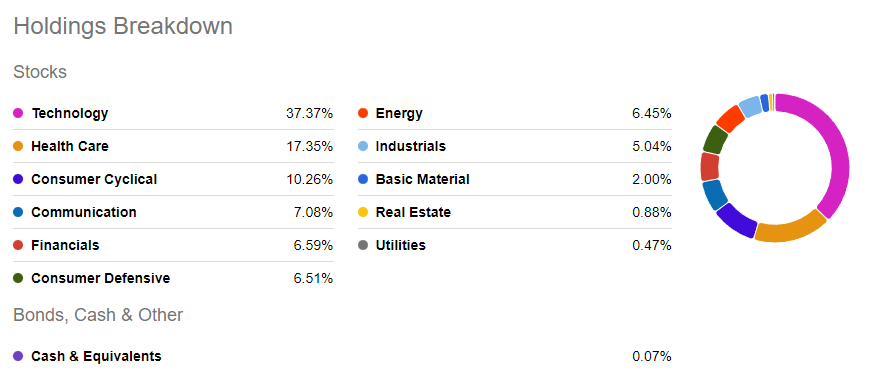Click the orange Health Care donut segment
880x377 pixels.
coord(790,229)
